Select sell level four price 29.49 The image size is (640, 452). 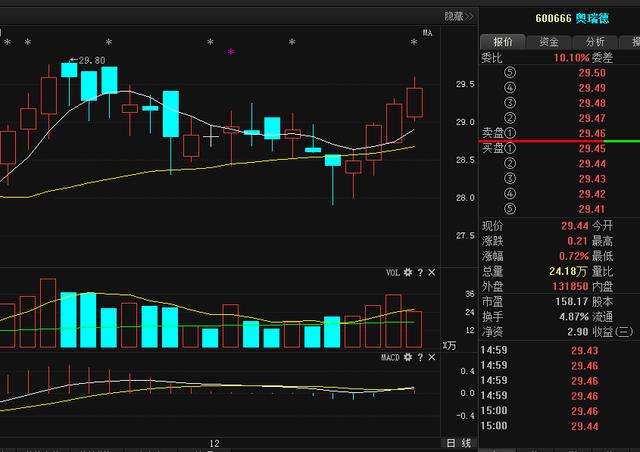click(x=592, y=88)
